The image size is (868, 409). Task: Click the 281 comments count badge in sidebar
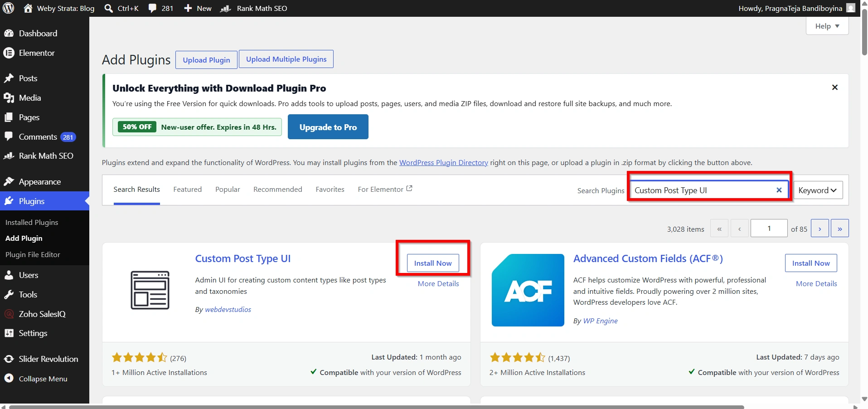(68, 137)
